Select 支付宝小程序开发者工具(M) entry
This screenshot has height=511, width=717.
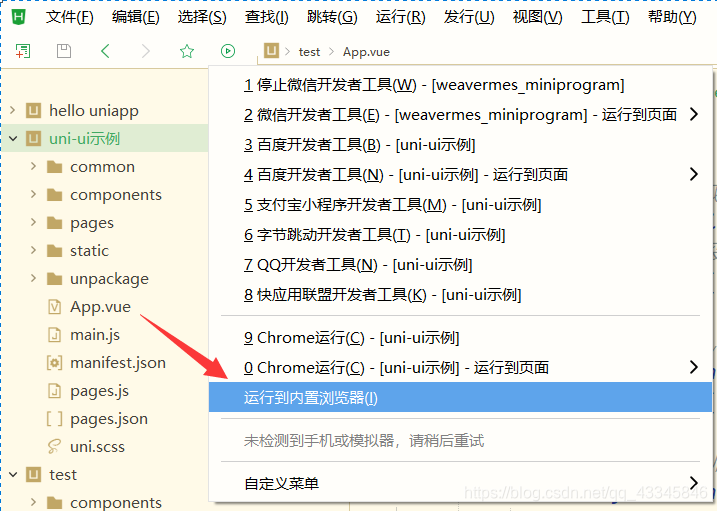[x=460, y=205]
